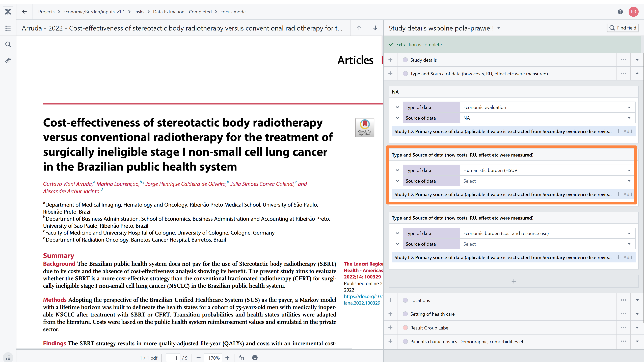Open the Economic burden Type of data dropdown

tap(548, 233)
